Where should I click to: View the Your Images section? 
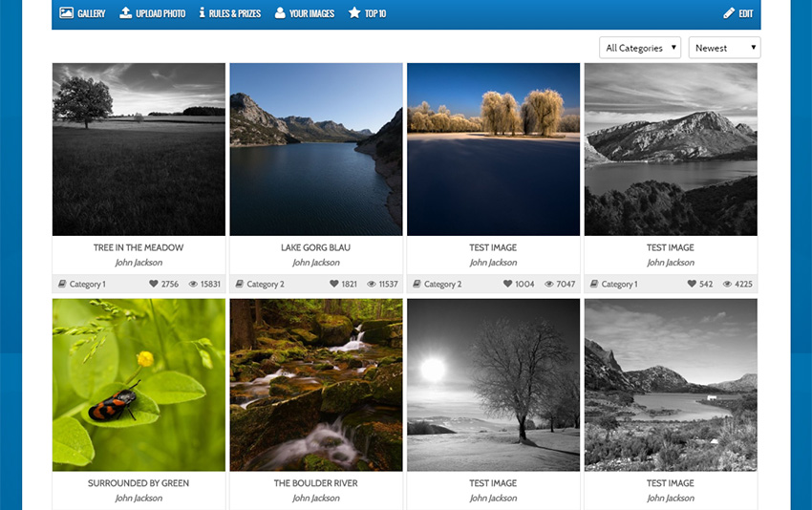[x=305, y=13]
